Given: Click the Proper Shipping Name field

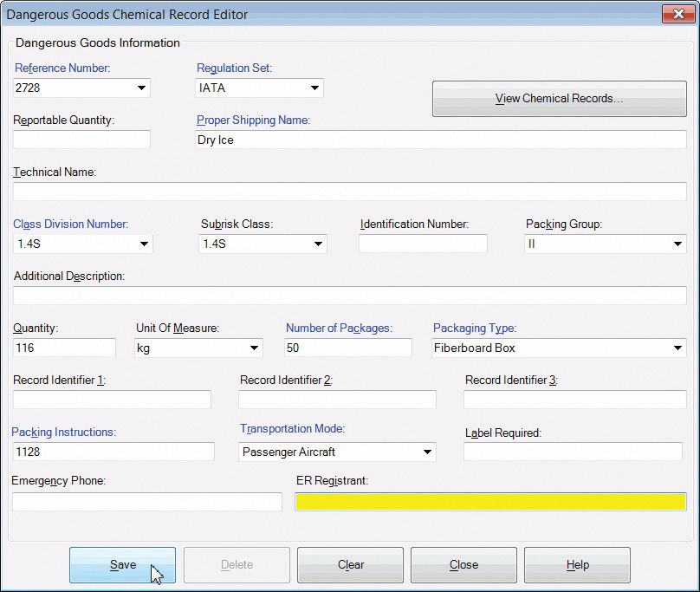Looking at the screenshot, I should (x=441, y=140).
